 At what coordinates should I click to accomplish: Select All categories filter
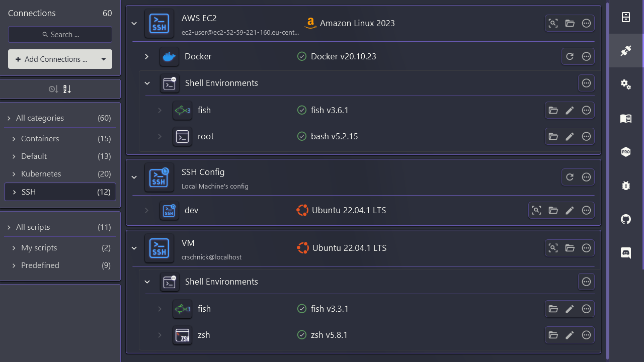click(60, 118)
